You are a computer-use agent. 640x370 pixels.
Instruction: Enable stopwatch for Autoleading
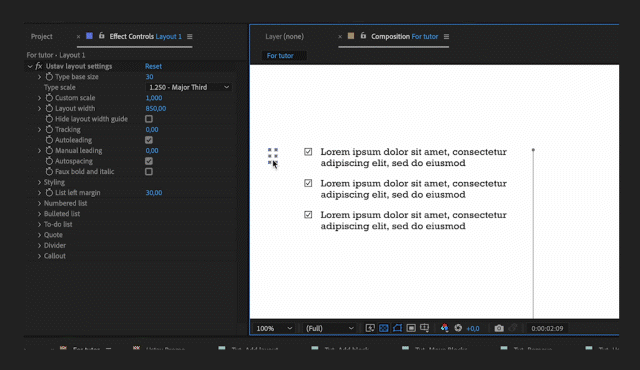click(49, 140)
